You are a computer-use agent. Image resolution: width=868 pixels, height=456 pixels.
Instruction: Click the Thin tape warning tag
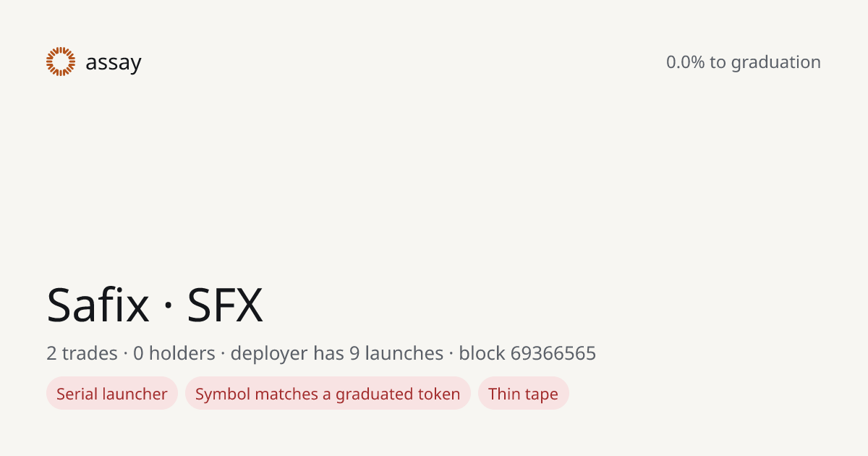click(524, 394)
